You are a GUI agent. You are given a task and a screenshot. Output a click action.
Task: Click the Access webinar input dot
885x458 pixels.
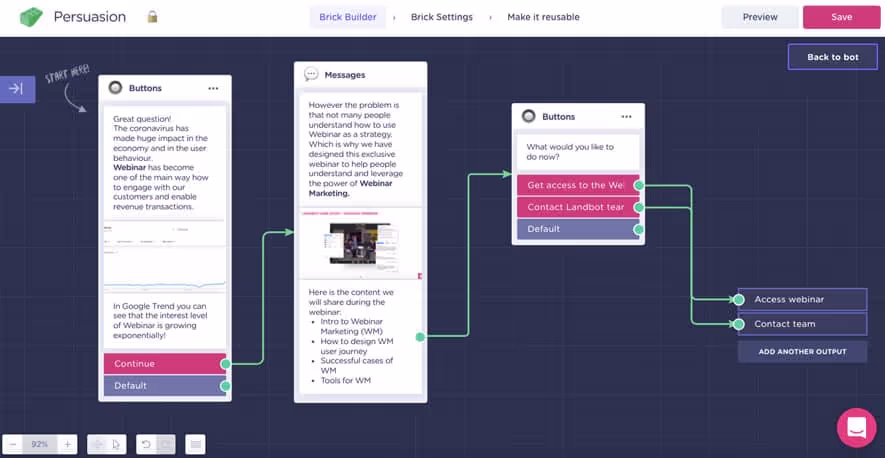point(739,300)
